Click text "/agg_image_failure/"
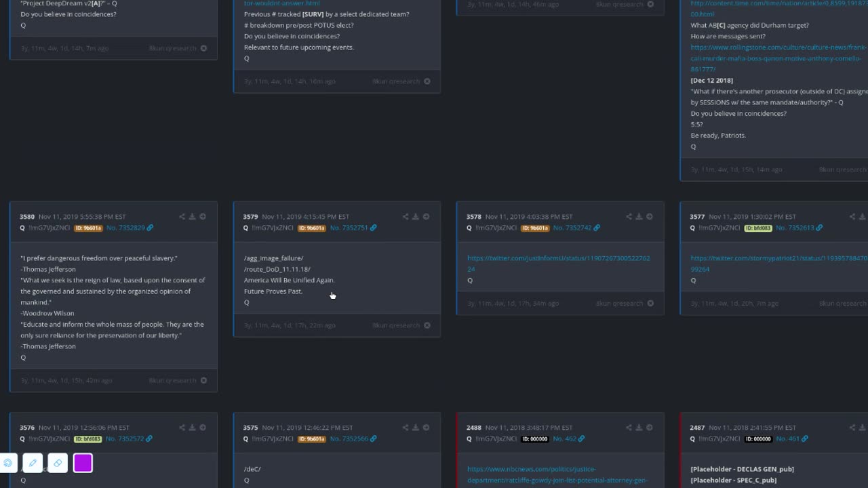Image resolution: width=868 pixels, height=488 pixels. point(274,258)
